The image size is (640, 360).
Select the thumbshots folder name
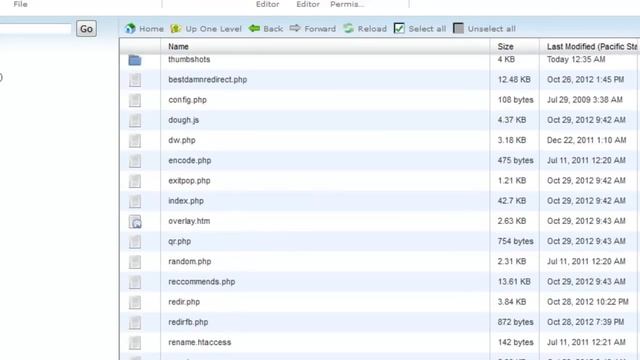click(x=189, y=59)
